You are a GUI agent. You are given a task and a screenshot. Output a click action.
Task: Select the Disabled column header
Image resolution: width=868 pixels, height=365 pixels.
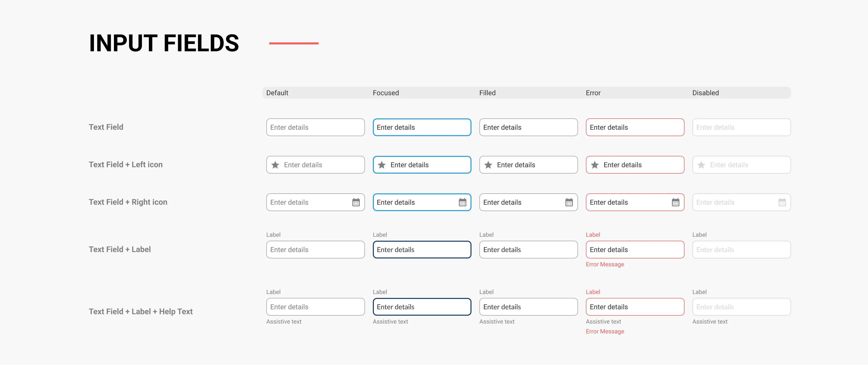point(705,93)
